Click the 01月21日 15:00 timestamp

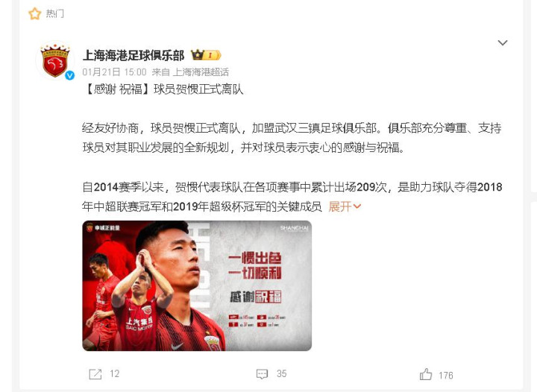[x=114, y=72]
